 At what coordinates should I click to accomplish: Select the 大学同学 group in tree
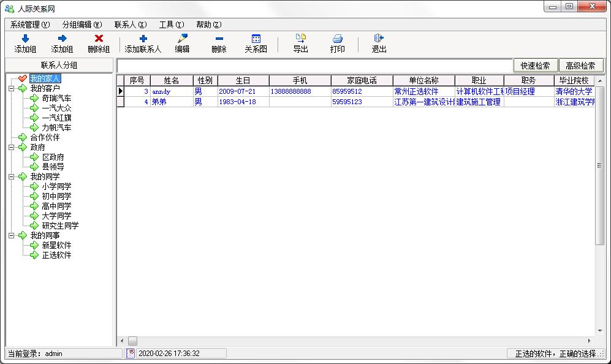pyautogui.click(x=56, y=216)
